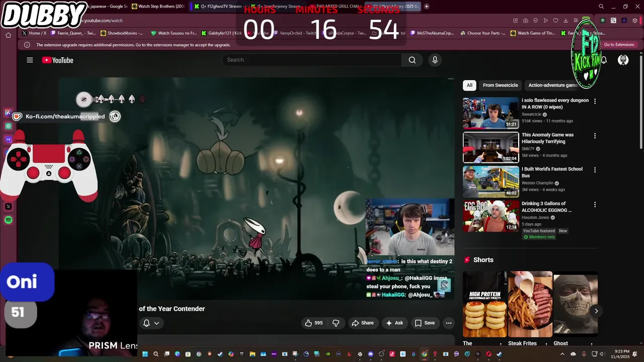The width and height of the screenshot is (644, 362).
Task: Click the 'Go to Extensions' button
Action: point(619,45)
